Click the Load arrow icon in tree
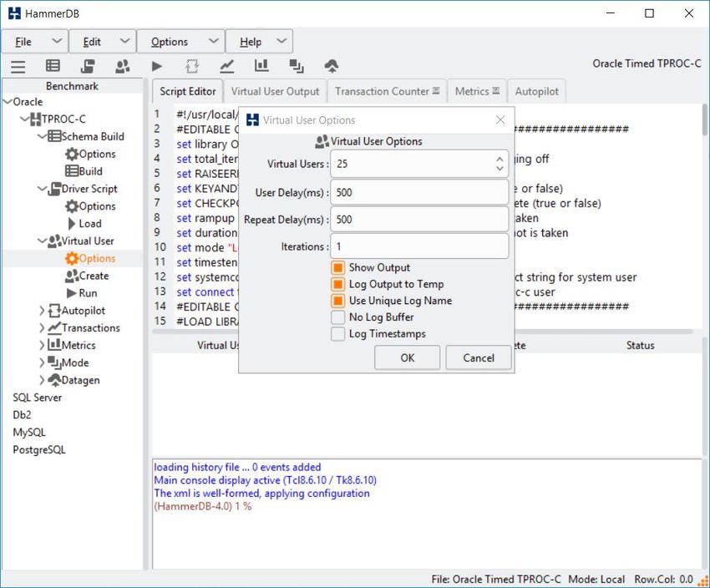The height and width of the screenshot is (588, 710). pos(72,224)
